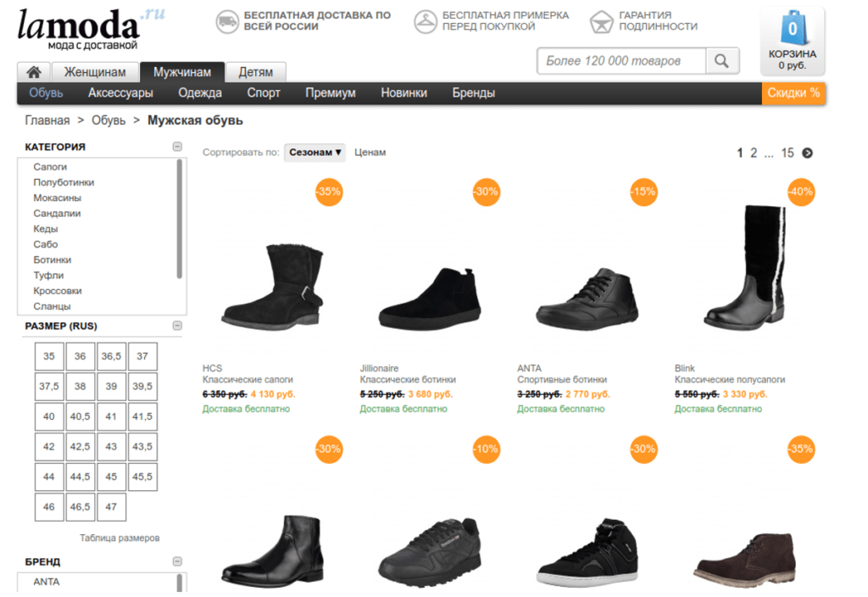Image resolution: width=868 pixels, height=597 pixels.
Task: Click the home icon tab
Action: click(34, 72)
